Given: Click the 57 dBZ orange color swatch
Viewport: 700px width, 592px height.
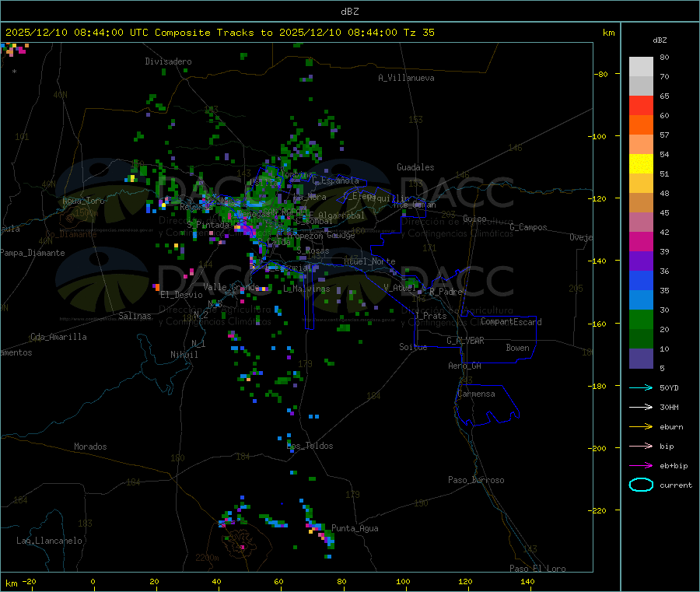Looking at the screenshot, I should pos(641,125).
